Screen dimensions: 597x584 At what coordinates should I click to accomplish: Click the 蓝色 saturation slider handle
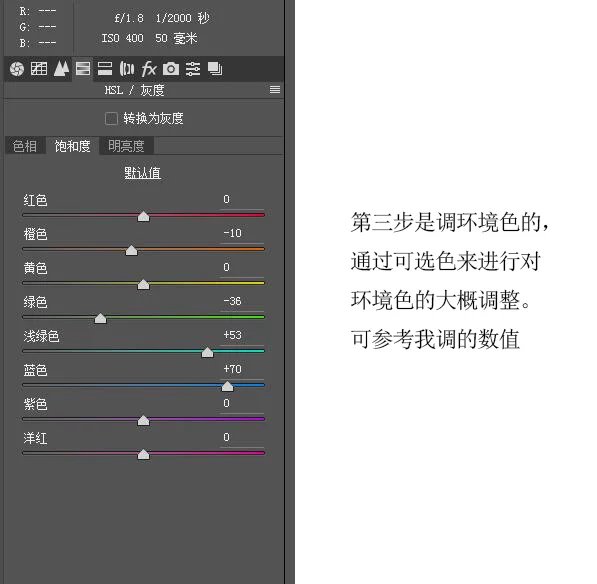click(227, 386)
